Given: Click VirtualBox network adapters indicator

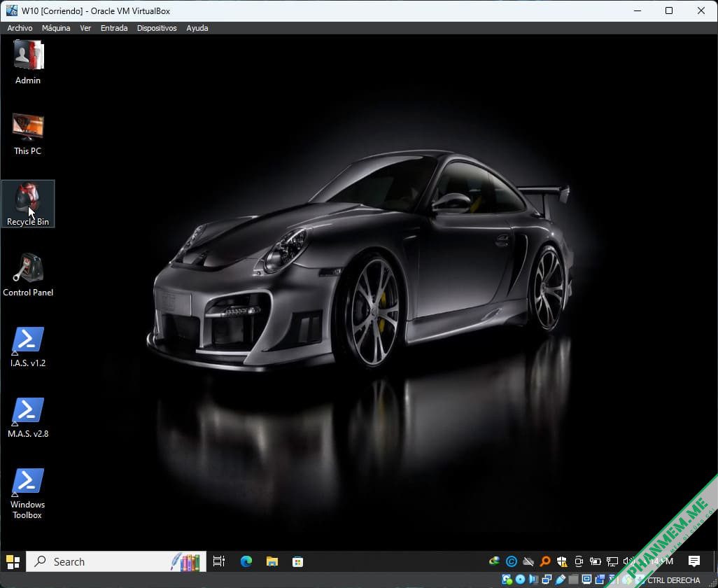Looking at the screenshot, I should tap(547, 580).
